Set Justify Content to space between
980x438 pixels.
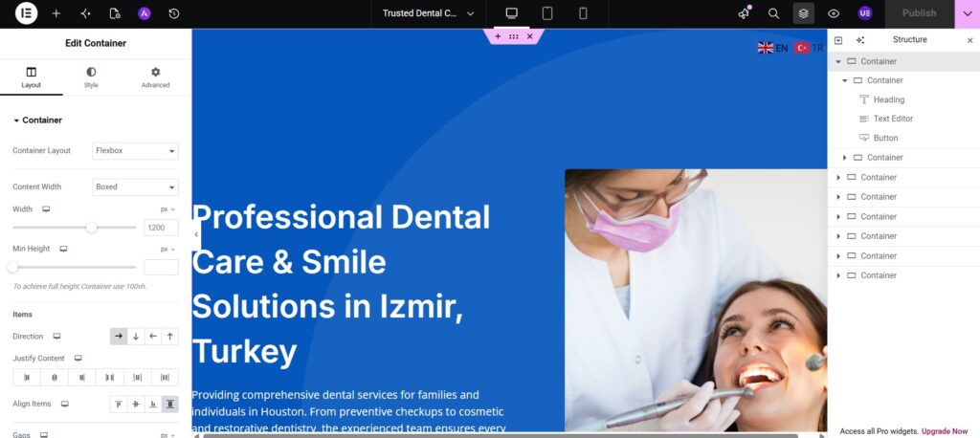(x=110, y=378)
